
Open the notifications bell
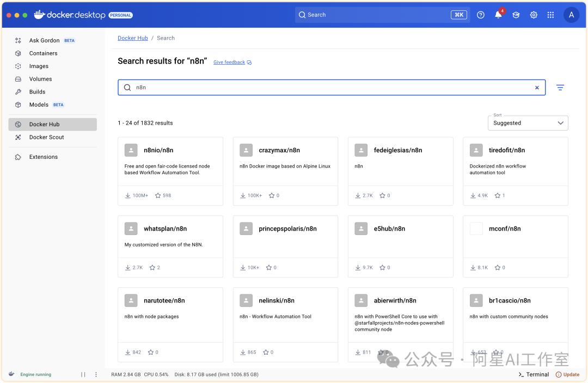[498, 15]
